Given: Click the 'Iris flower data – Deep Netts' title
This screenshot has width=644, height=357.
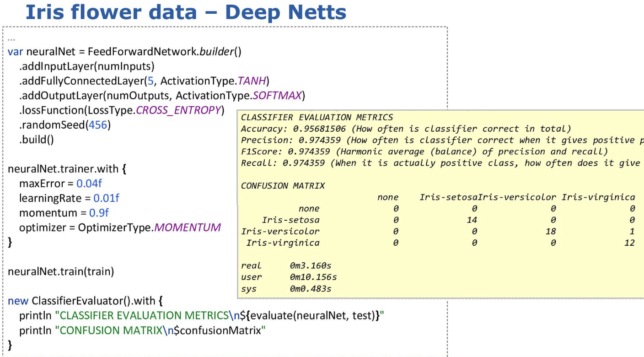Looking at the screenshot, I should pos(186,12).
